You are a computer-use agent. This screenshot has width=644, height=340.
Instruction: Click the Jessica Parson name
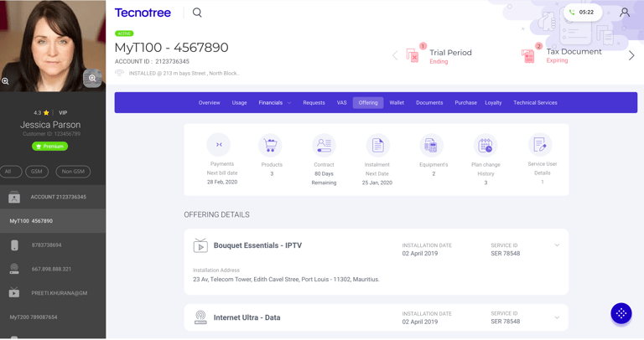pos(50,125)
